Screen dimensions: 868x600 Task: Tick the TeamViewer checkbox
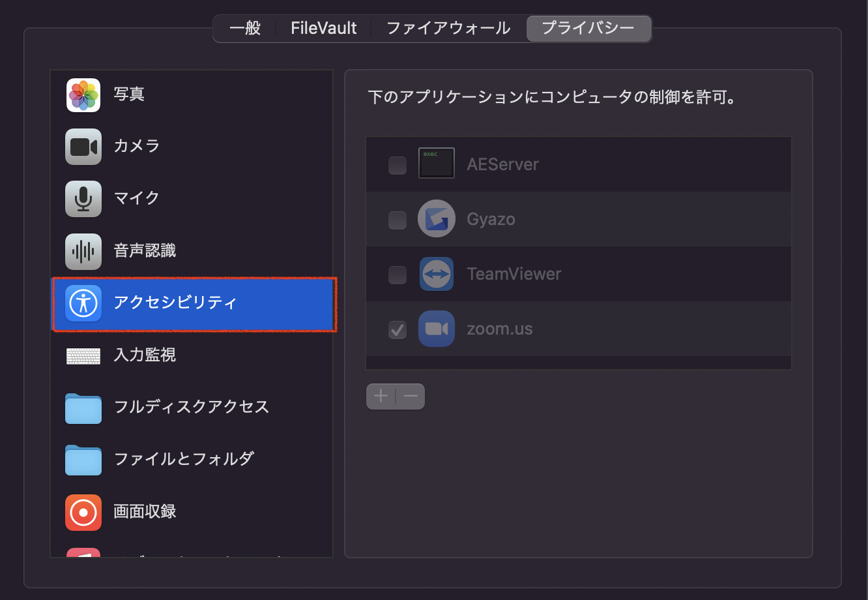pyautogui.click(x=398, y=275)
